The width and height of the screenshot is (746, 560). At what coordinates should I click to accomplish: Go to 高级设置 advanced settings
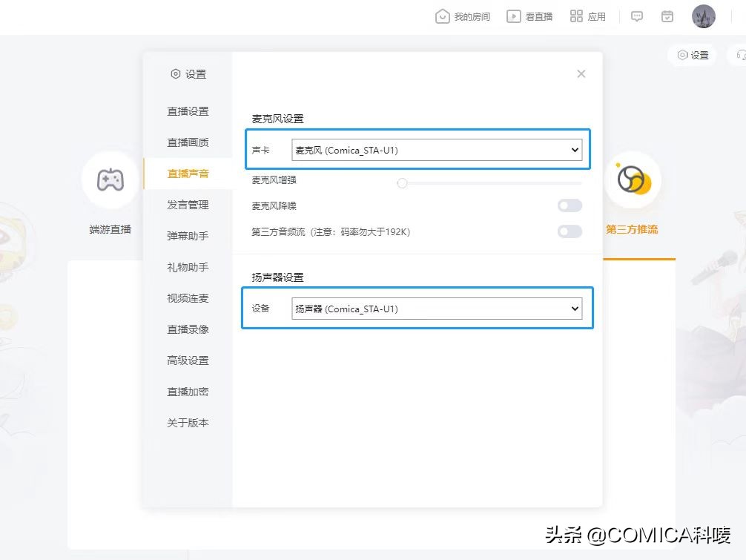tap(188, 360)
